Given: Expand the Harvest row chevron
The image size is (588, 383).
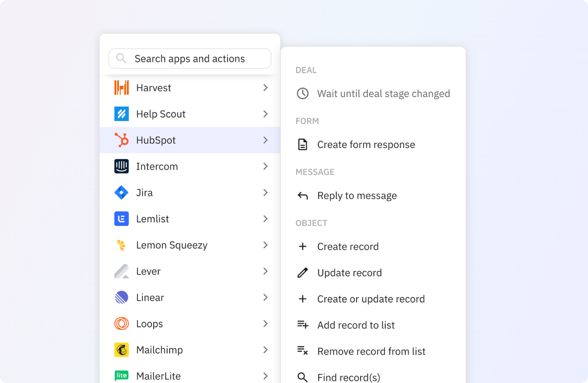Looking at the screenshot, I should tap(265, 88).
